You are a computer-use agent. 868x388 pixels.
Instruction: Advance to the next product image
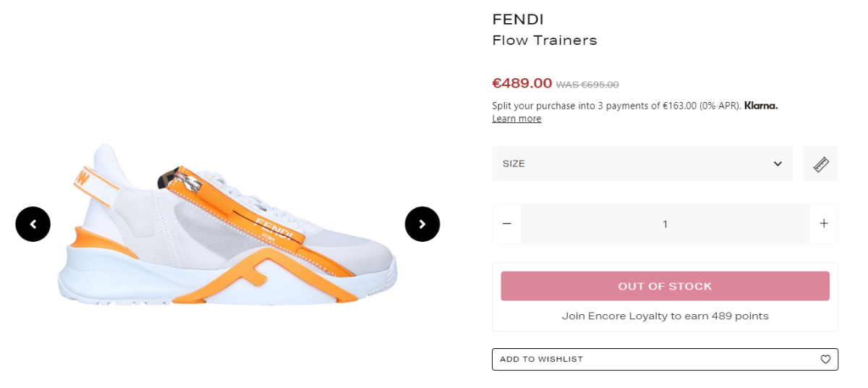(422, 224)
